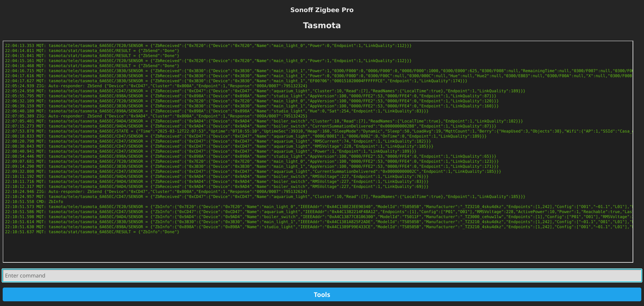The height and width of the screenshot is (306, 644).
Task: Click the Tasmota heading
Action: point(322,25)
